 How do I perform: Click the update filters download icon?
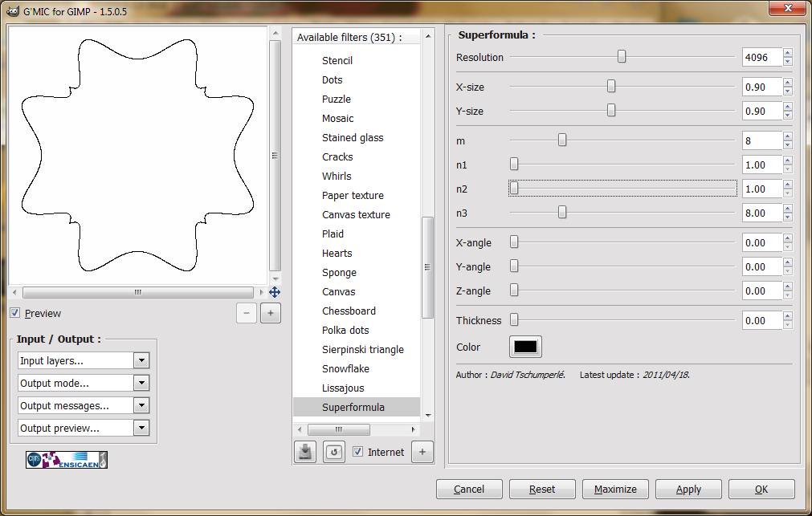coord(305,452)
